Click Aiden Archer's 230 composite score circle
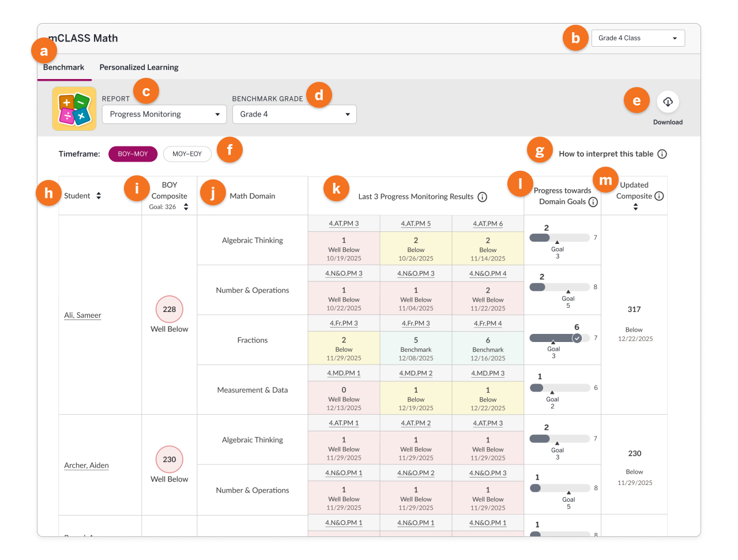 tap(170, 460)
